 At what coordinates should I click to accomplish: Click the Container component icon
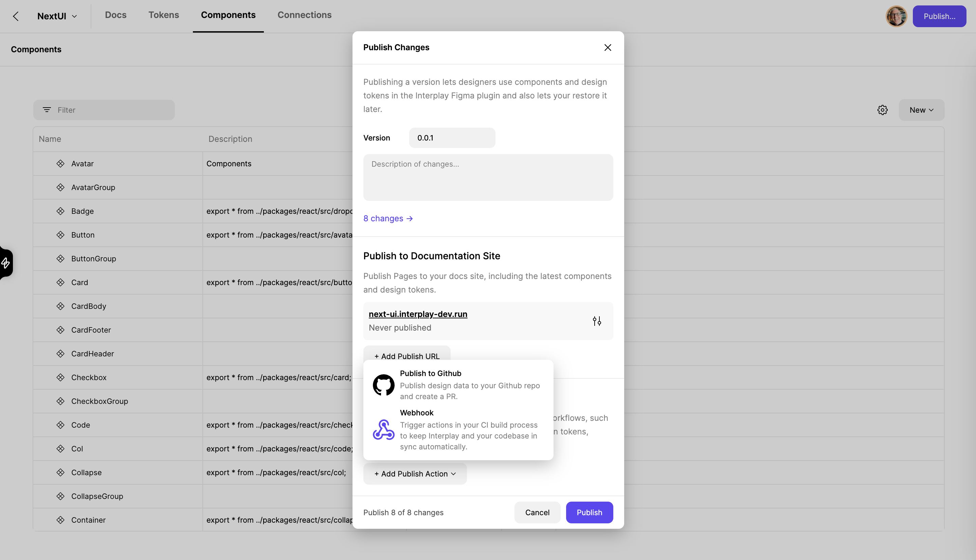60,520
